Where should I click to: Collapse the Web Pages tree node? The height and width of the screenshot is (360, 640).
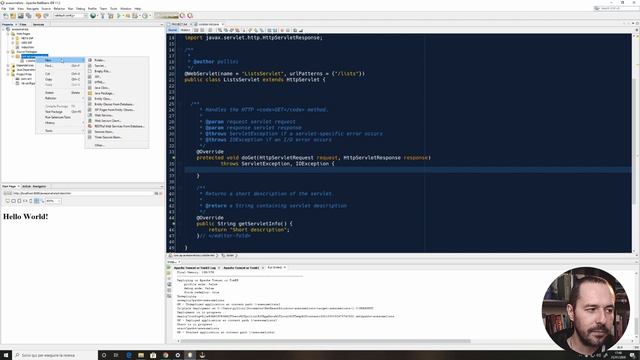pos(8,34)
